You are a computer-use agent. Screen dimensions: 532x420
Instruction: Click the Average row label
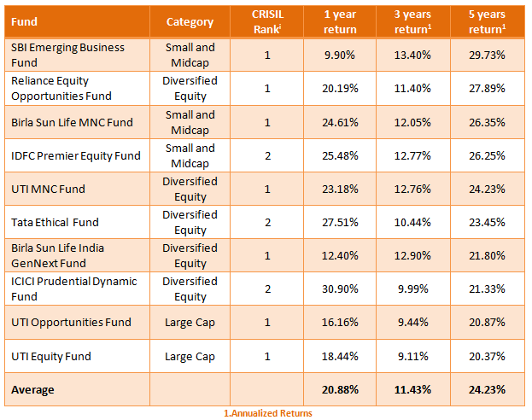tap(32, 390)
